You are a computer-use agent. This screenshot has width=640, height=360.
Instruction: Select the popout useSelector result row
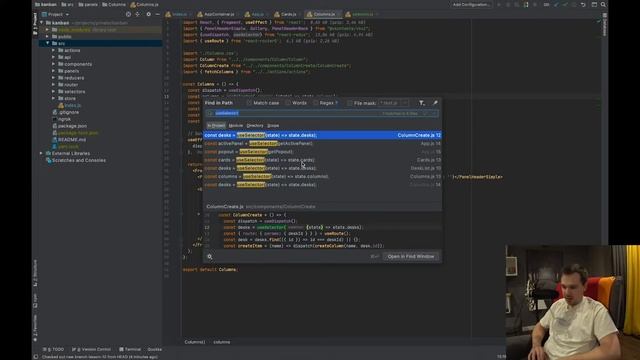coord(322,152)
